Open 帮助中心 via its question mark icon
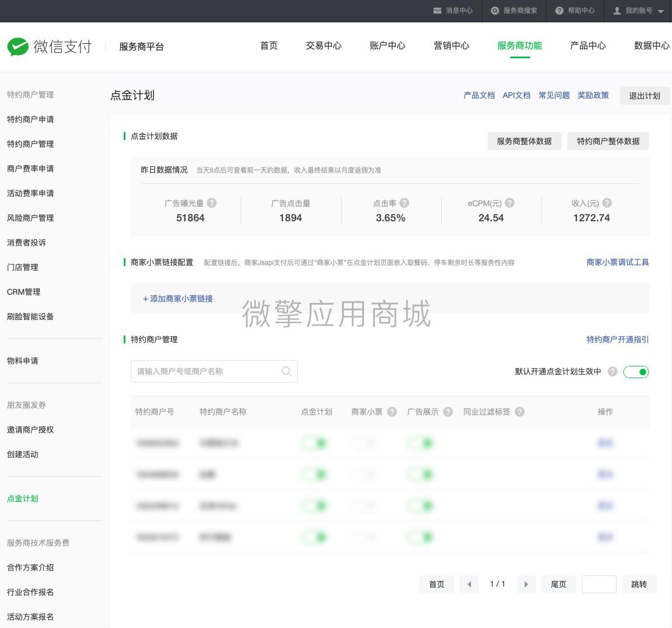 [558, 11]
